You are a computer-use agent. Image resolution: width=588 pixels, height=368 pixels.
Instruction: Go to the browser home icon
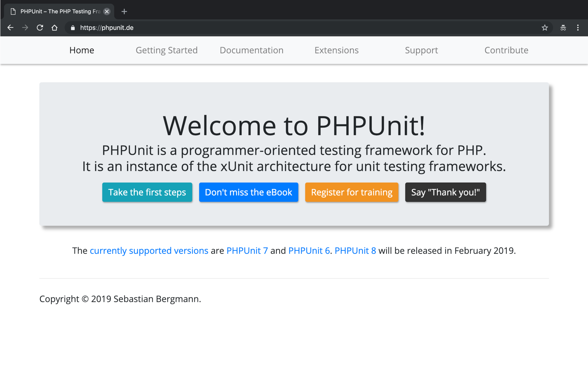tap(54, 28)
